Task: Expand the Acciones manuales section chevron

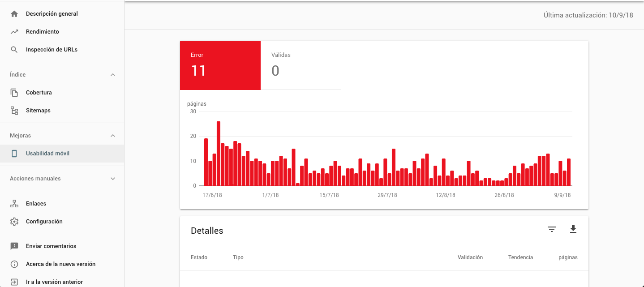Action: [x=113, y=179]
